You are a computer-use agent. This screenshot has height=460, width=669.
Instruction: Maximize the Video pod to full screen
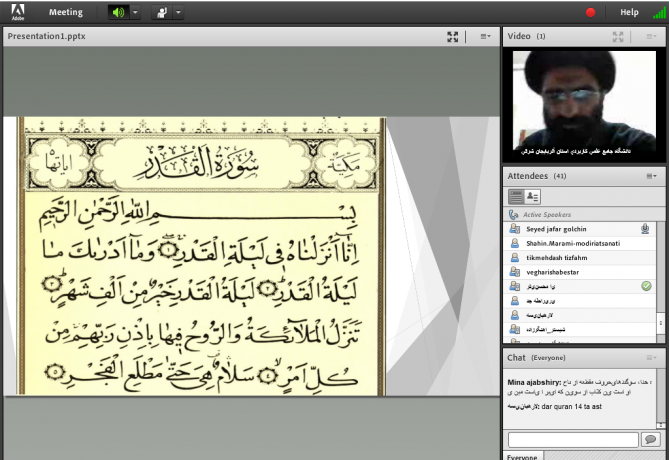point(618,36)
